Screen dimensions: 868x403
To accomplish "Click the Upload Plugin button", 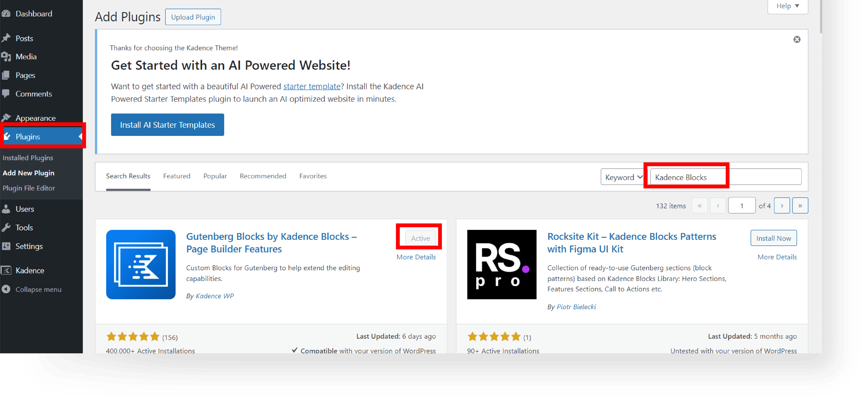I will (193, 17).
